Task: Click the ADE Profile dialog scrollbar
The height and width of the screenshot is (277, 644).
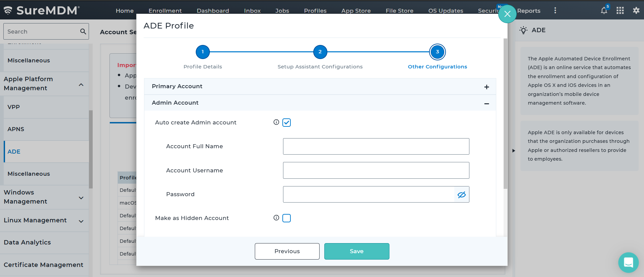Action: click(505, 114)
